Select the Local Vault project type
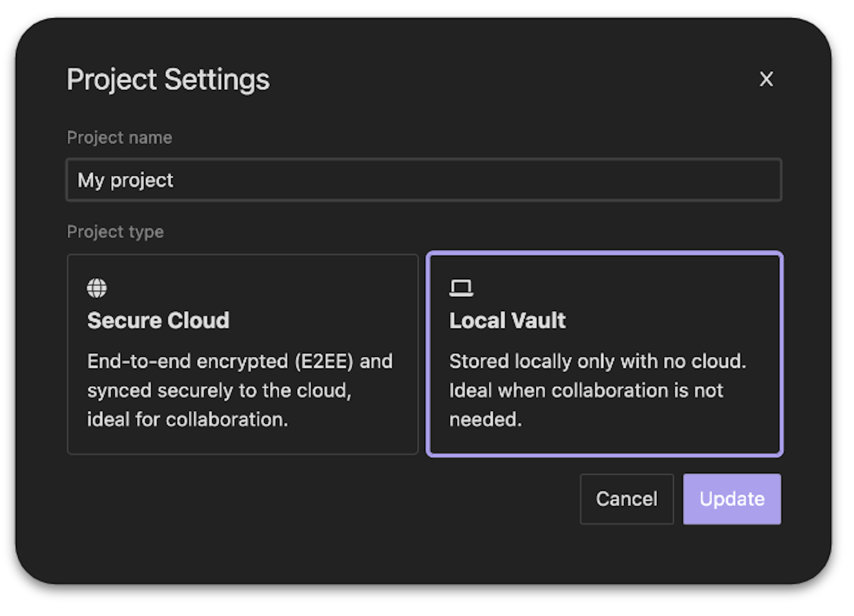Screen dimensions: 854x616 click(604, 354)
